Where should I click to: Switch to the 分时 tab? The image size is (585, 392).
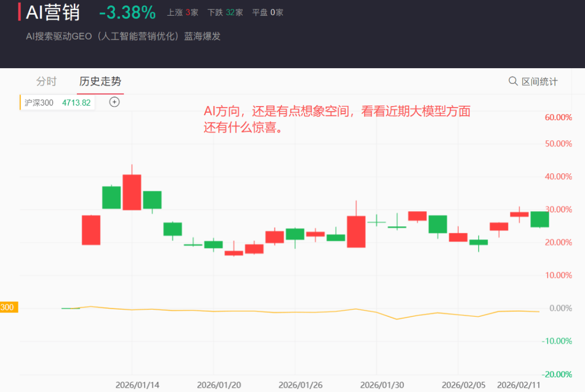(x=46, y=82)
